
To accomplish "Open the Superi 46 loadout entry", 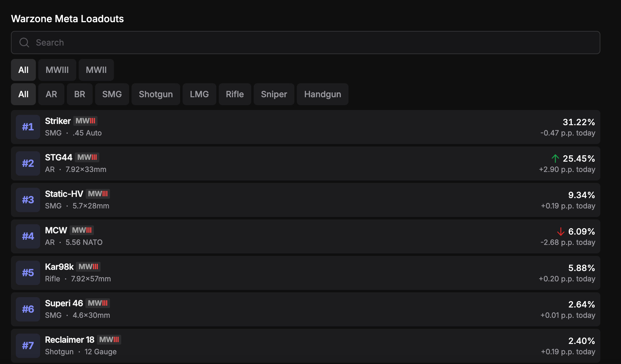I will (x=304, y=309).
